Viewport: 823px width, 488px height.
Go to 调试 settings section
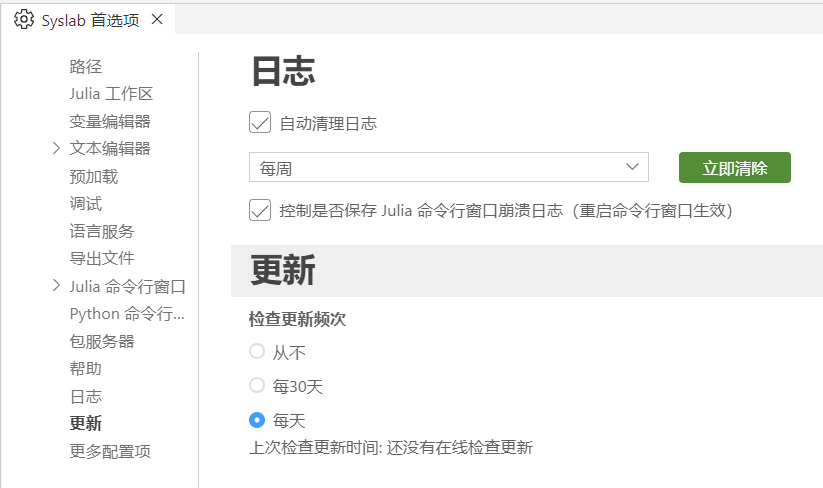[x=86, y=204]
